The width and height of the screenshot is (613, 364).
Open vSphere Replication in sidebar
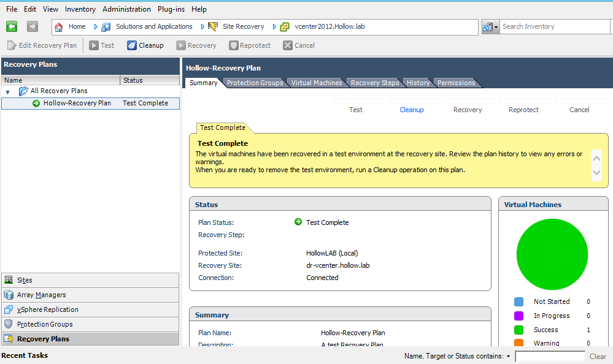click(x=47, y=309)
